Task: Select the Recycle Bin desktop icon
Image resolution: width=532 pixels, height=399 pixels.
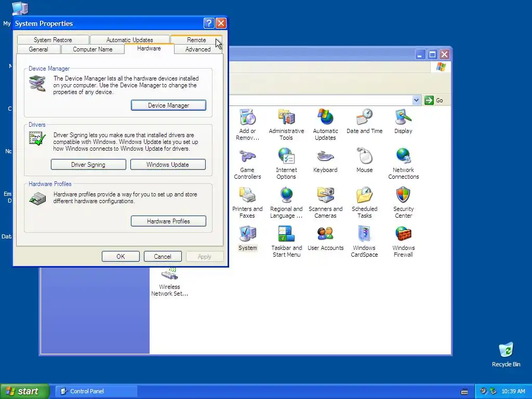Action: [x=506, y=355]
